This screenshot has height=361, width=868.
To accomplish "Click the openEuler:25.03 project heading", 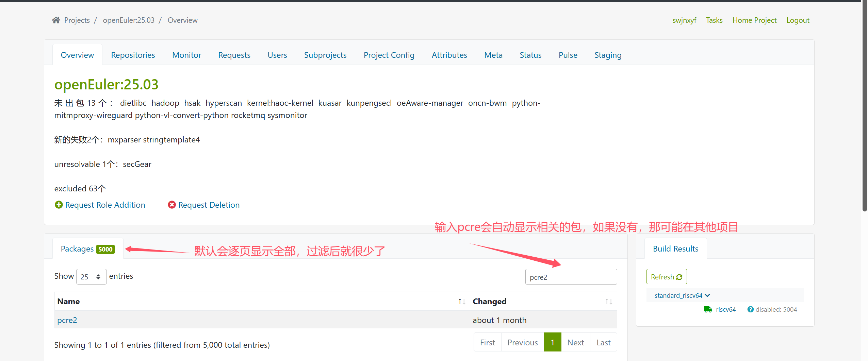I will pyautogui.click(x=107, y=84).
